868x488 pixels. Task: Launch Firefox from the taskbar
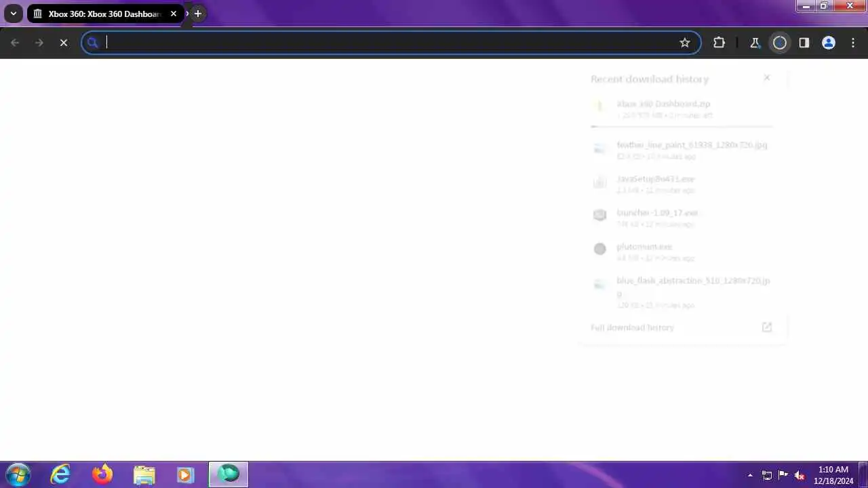(102, 474)
